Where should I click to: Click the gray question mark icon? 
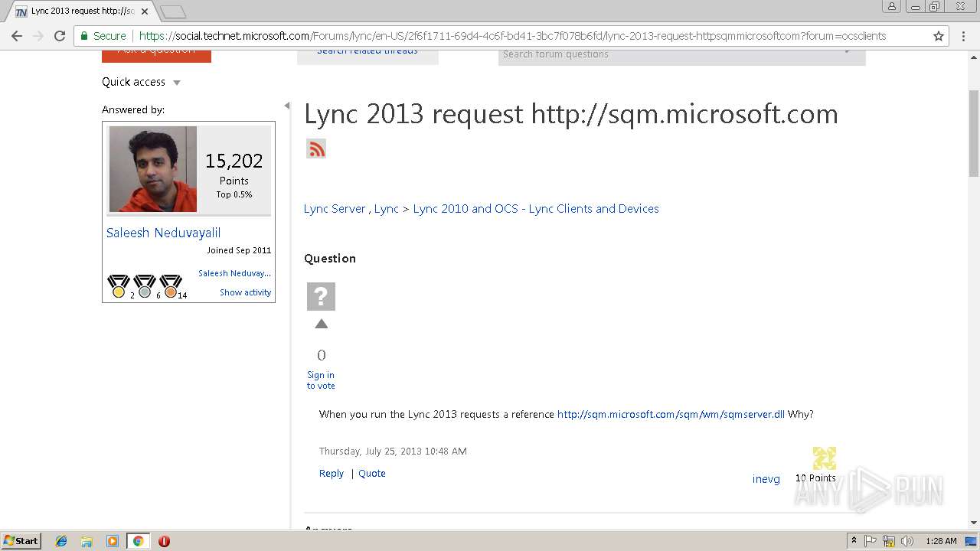(x=321, y=296)
